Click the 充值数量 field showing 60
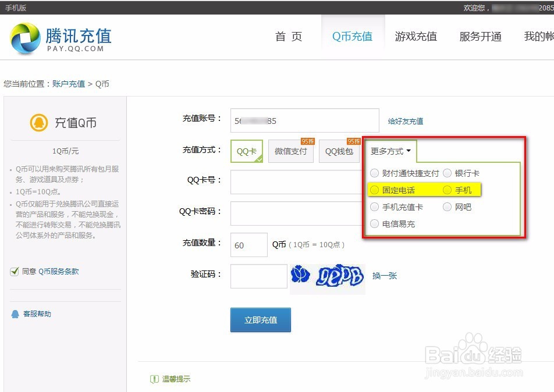 [x=249, y=245]
